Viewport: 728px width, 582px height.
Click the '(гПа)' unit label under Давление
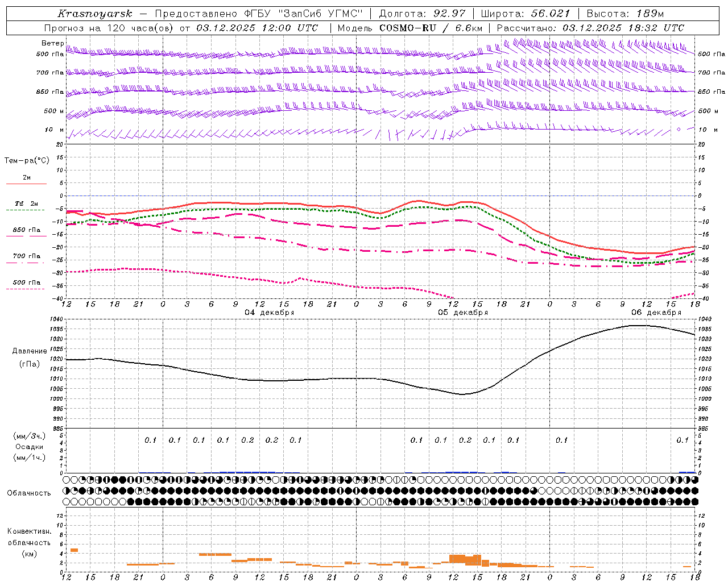29,364
